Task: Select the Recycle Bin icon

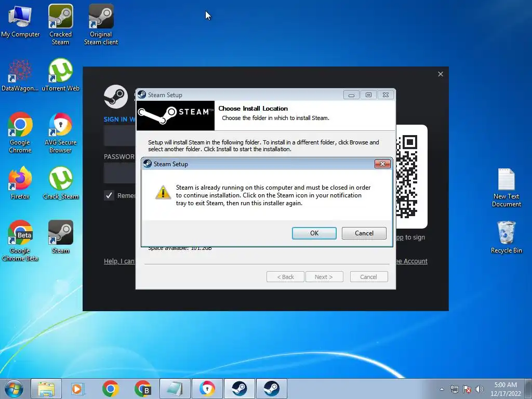Action: [x=506, y=237]
